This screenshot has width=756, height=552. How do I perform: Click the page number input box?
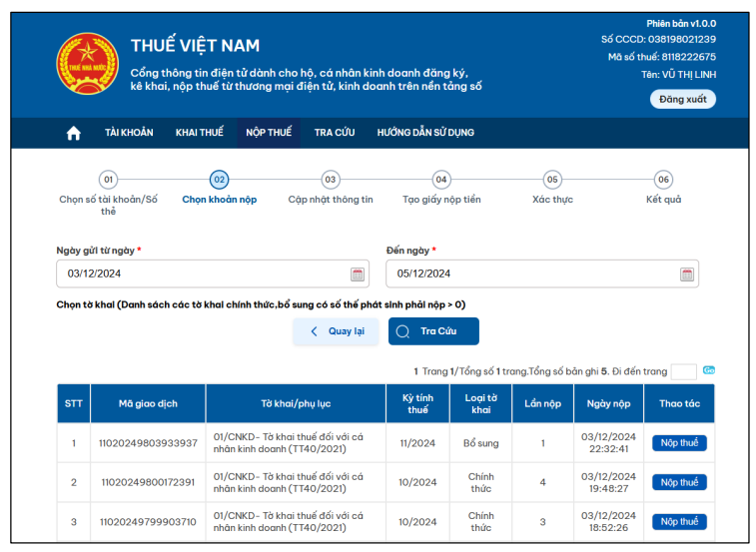pyautogui.click(x=683, y=371)
